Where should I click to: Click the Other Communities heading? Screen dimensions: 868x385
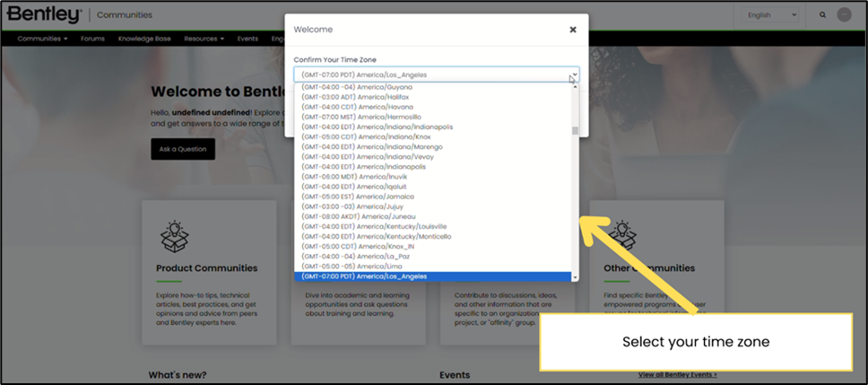(x=649, y=268)
